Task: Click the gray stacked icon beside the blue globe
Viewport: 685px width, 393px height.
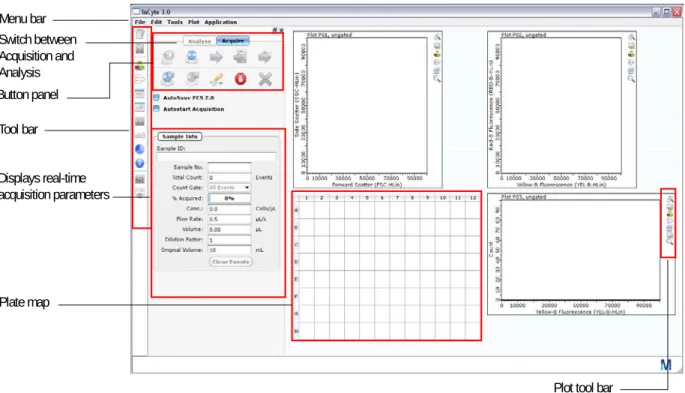Action: (x=192, y=79)
